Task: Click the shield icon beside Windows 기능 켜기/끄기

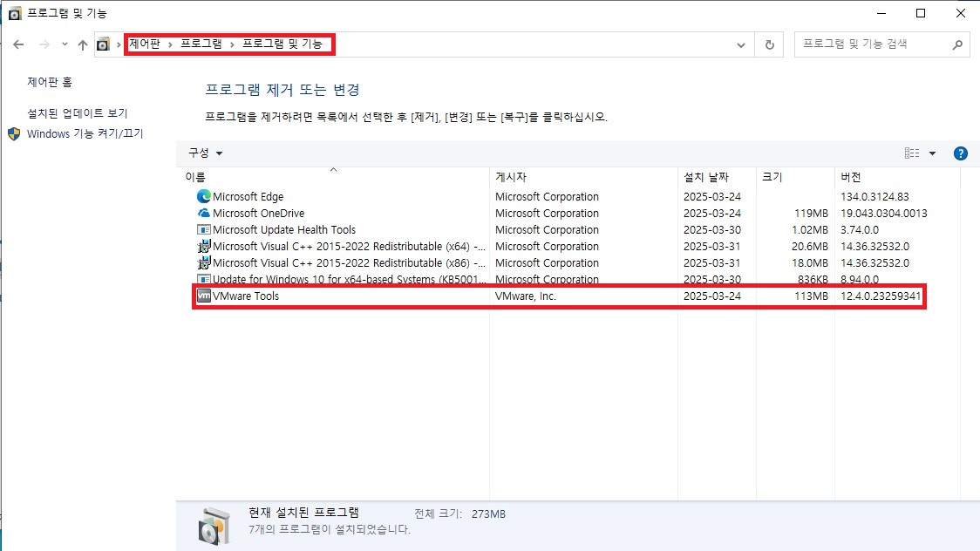Action: coord(14,133)
